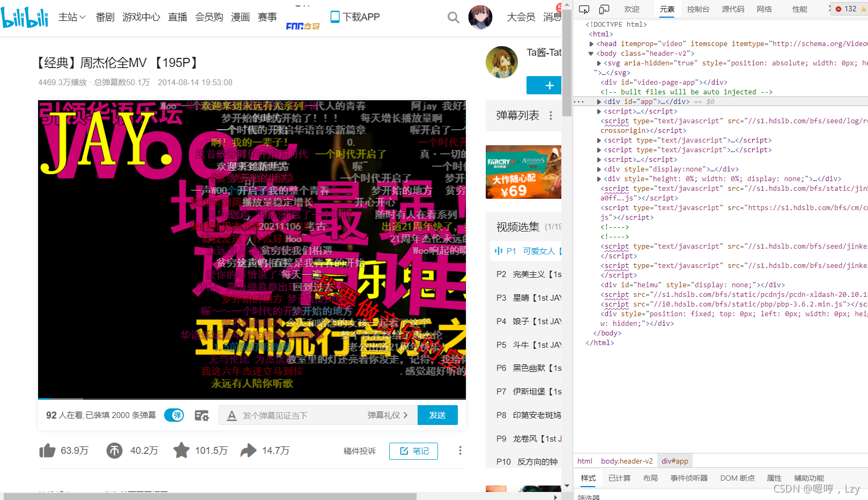Favorite the video with star icon
The width and height of the screenshot is (868, 500).
(181, 450)
